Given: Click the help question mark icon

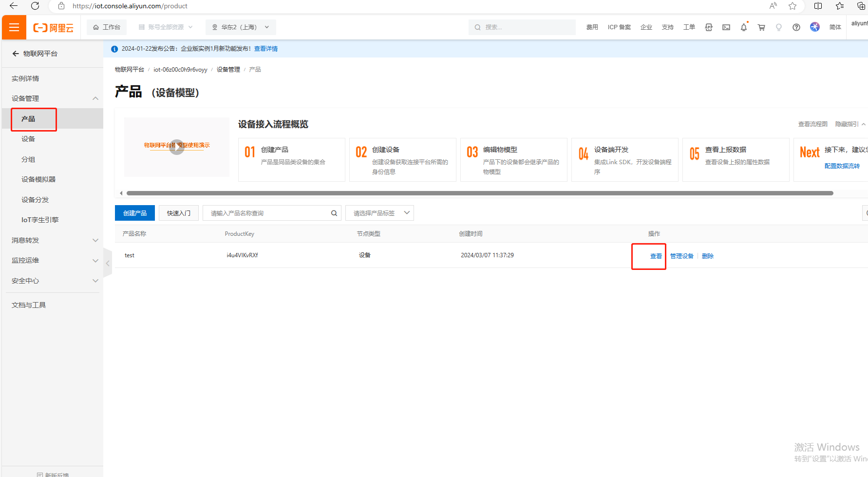Looking at the screenshot, I should tap(796, 27).
